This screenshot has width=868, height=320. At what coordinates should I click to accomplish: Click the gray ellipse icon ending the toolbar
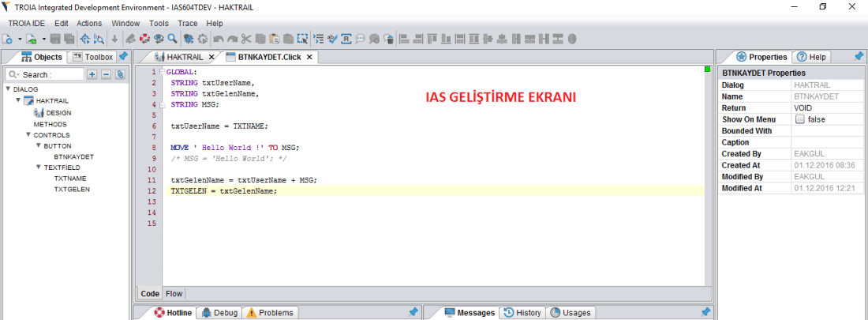[572, 39]
